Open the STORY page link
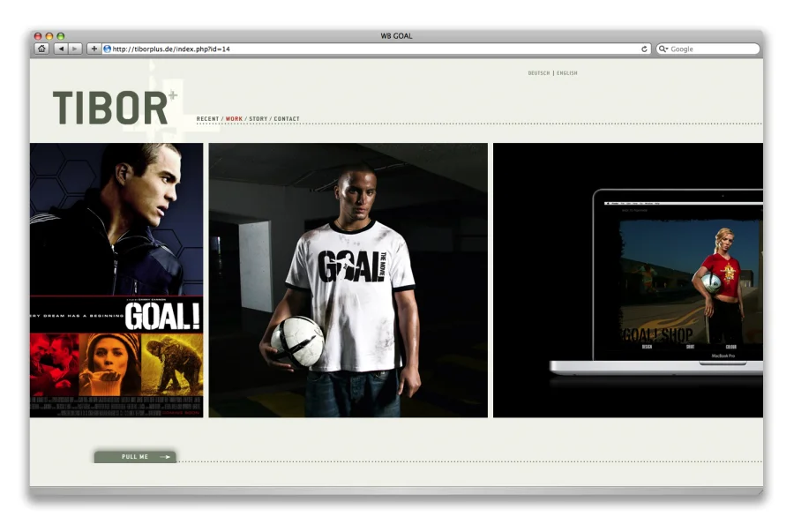Image resolution: width=794 pixels, height=532 pixels. 258,119
